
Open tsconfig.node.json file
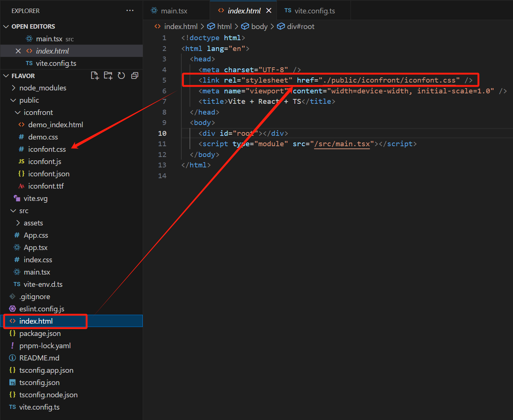pos(71,395)
